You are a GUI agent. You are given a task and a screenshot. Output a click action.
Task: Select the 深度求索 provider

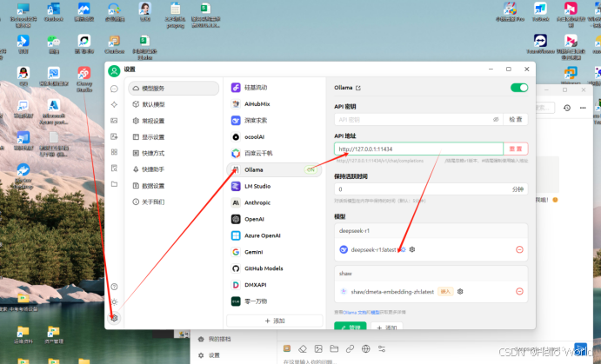pos(274,121)
